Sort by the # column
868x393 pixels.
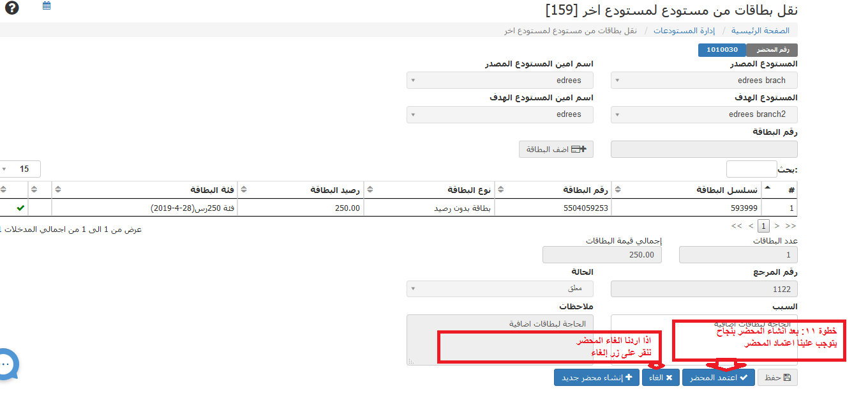click(x=779, y=190)
